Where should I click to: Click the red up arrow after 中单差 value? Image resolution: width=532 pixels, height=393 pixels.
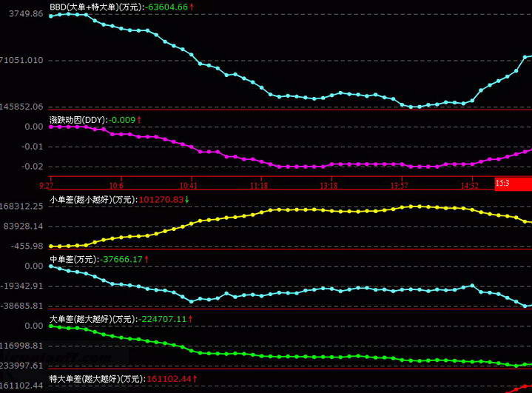[147, 259]
